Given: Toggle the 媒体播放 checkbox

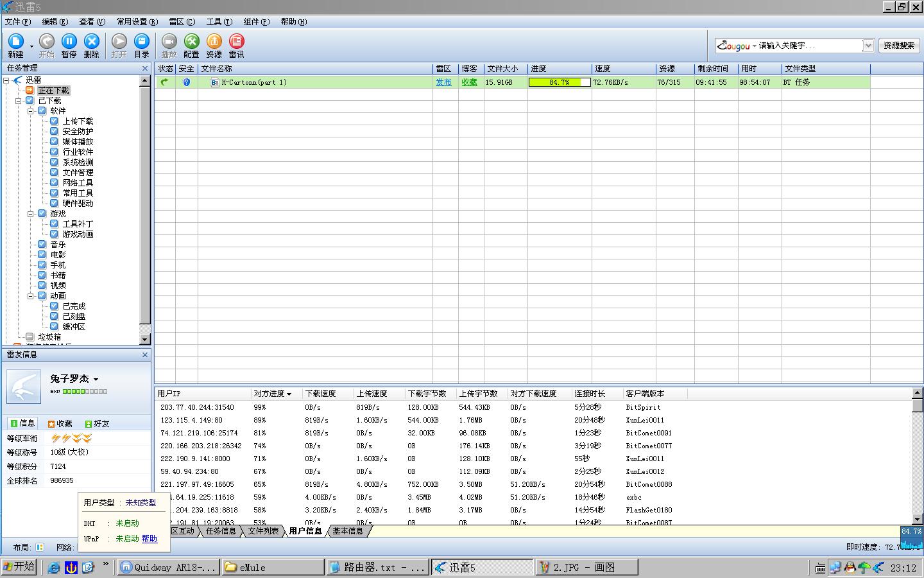Looking at the screenshot, I should click(54, 142).
